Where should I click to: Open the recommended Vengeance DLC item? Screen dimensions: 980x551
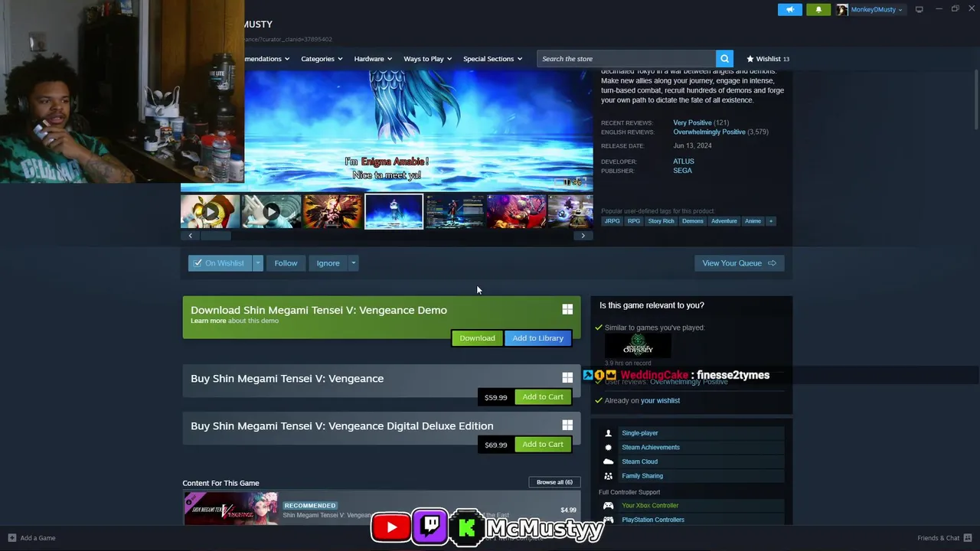[381, 509]
